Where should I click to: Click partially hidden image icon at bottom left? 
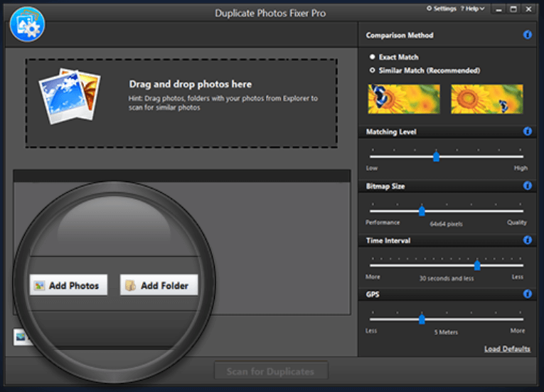pos(20,337)
